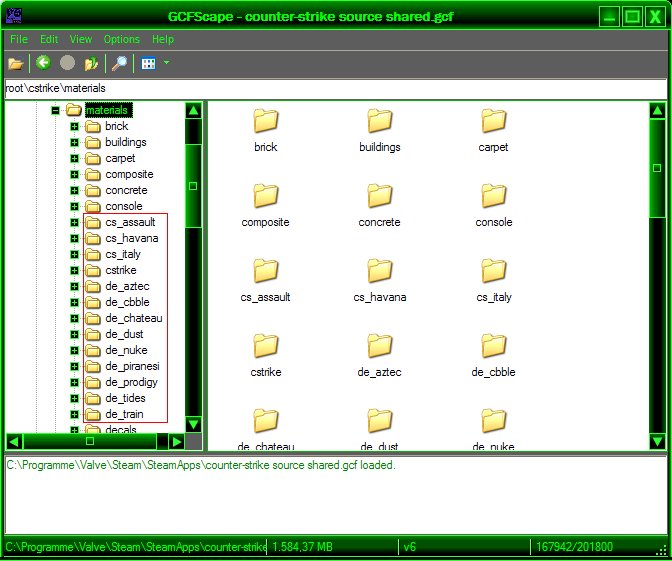Open the Help menu
672x561 pixels.
(x=163, y=39)
